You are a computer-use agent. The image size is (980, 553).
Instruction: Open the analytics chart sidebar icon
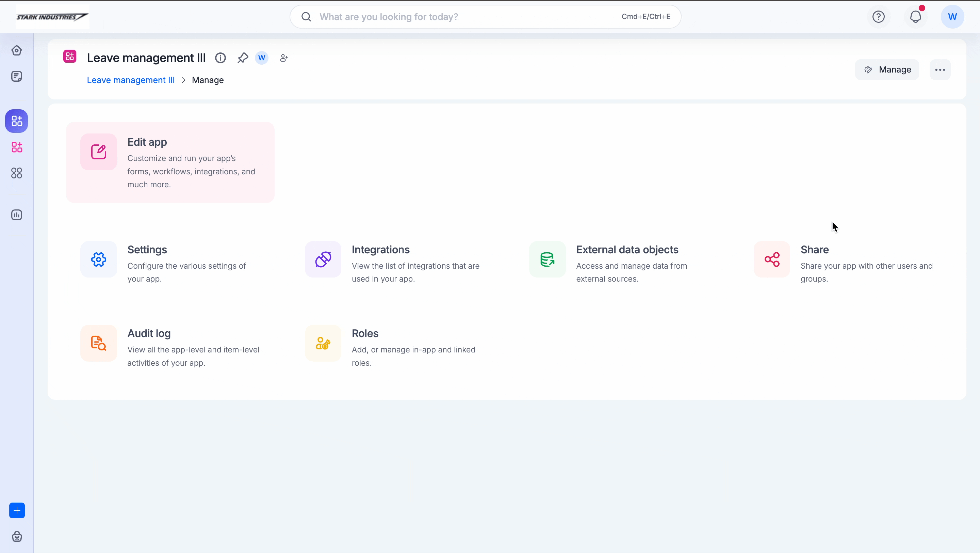pyautogui.click(x=17, y=215)
